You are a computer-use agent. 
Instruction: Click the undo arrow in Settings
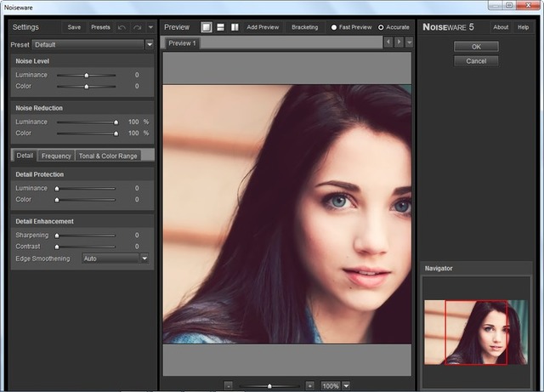click(x=123, y=27)
